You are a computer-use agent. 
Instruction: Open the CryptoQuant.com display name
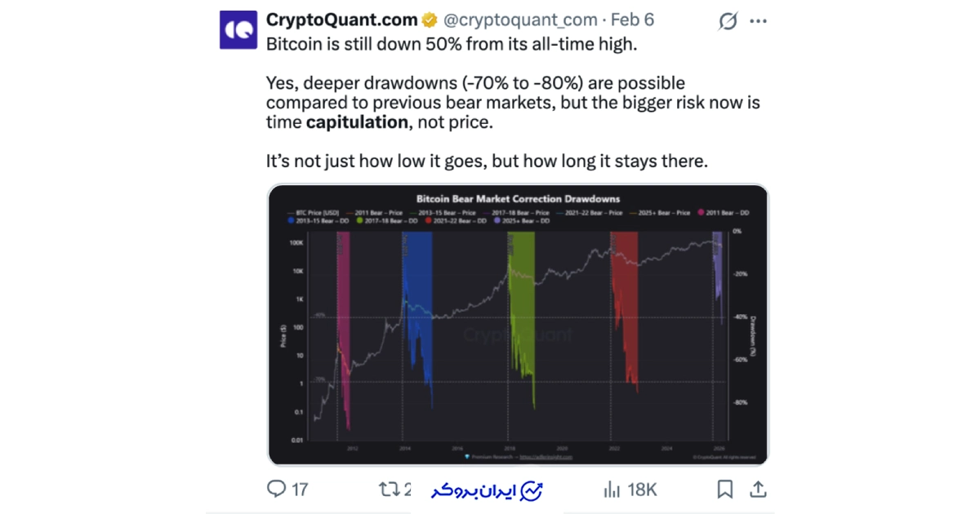pos(341,20)
